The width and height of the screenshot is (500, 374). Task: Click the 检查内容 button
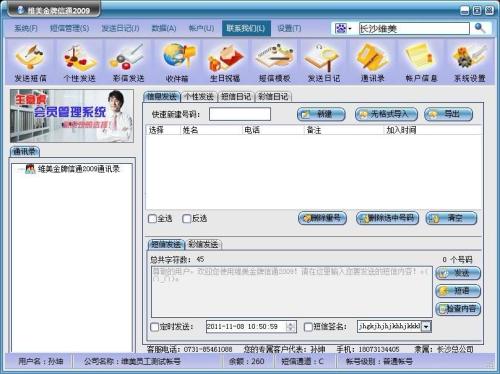click(x=458, y=309)
